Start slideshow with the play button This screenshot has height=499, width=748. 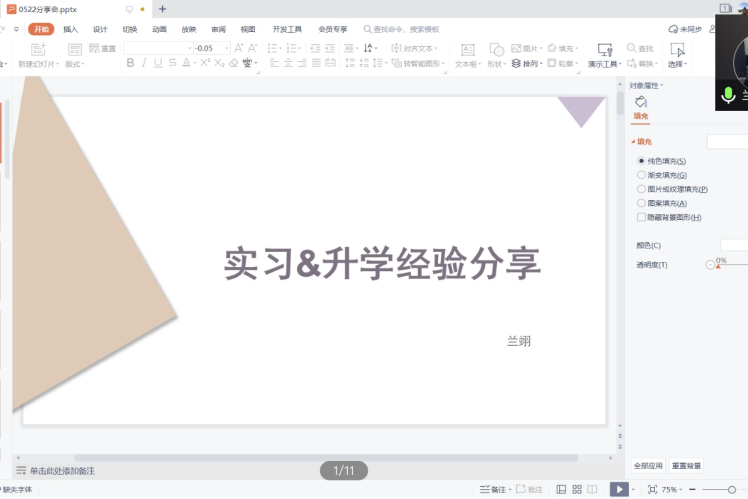pos(619,489)
